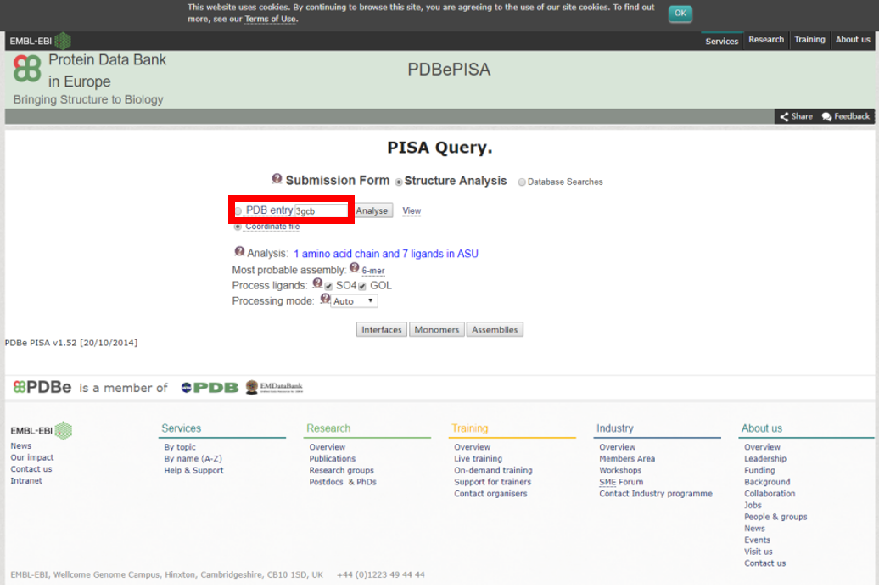Toggle the SO4 ligand checkbox
879x588 pixels.
point(328,287)
